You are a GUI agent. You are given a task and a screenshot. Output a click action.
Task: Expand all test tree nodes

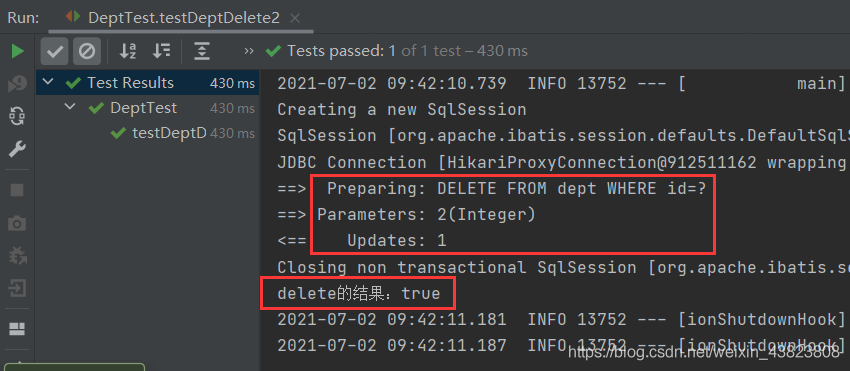(202, 52)
